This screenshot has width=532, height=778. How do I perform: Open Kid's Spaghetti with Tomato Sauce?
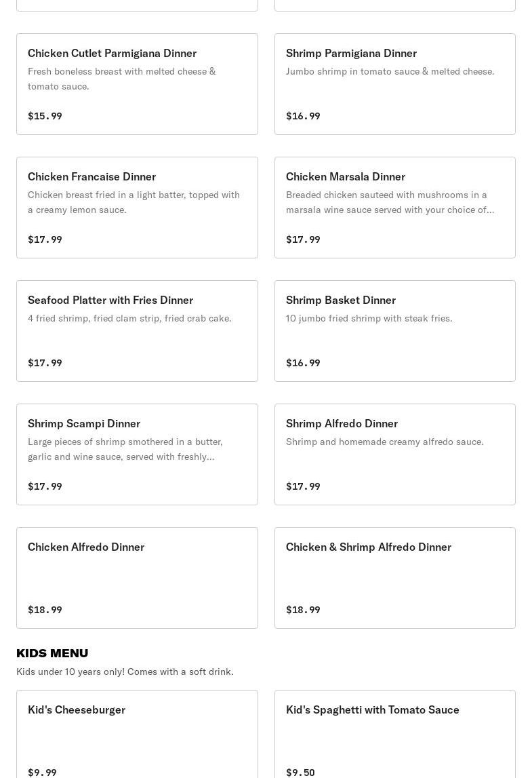[372, 709]
